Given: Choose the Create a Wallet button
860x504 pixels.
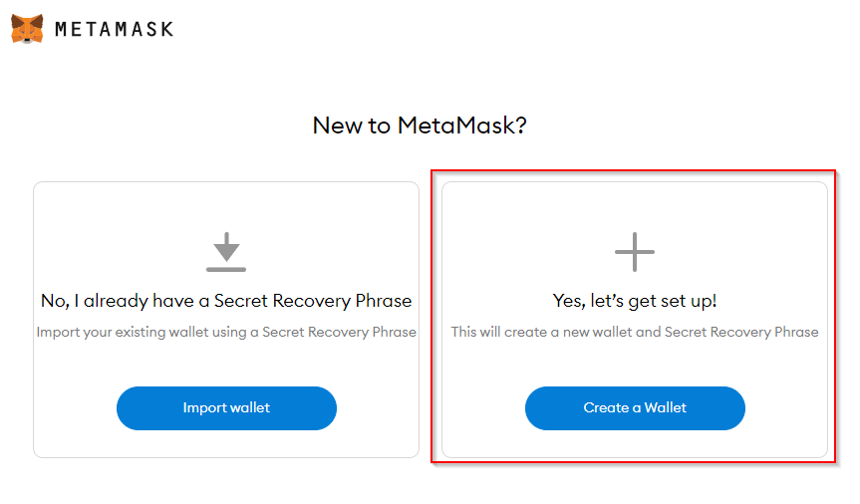Looking at the screenshot, I should [x=635, y=408].
